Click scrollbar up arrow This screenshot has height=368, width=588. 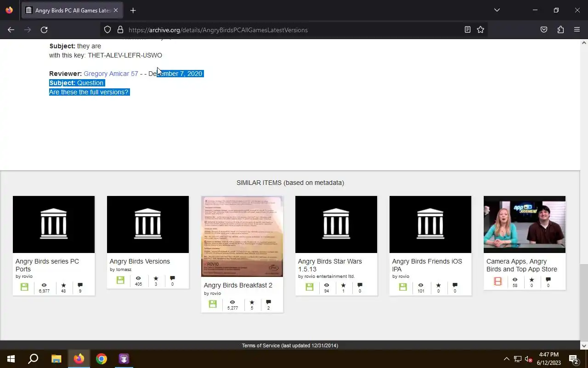(x=584, y=43)
